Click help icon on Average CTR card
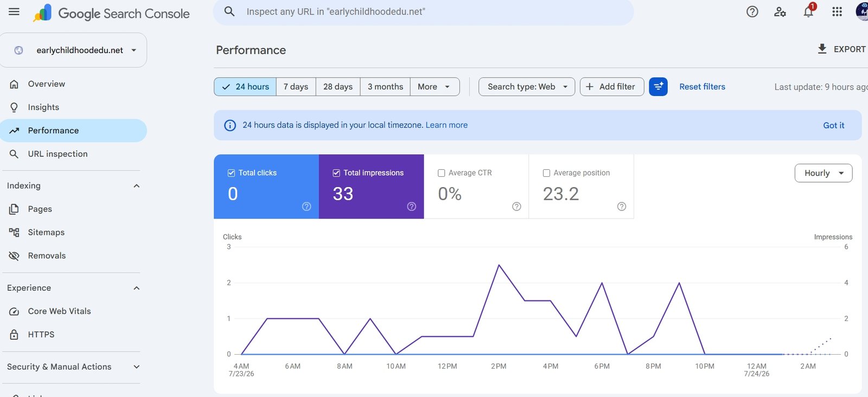Image resolution: width=868 pixels, height=397 pixels. pos(516,206)
